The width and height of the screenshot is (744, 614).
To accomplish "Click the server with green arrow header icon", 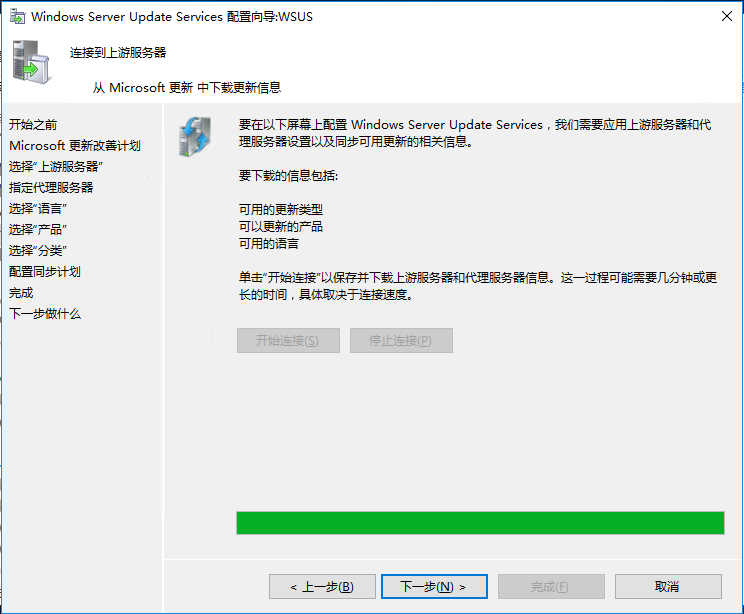I will point(31,62).
